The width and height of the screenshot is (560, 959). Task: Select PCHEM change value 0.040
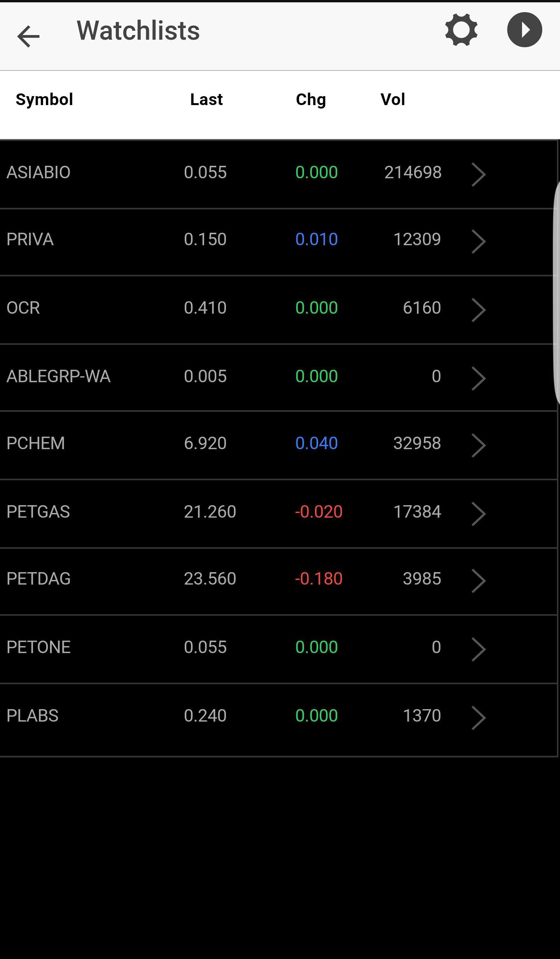pos(317,443)
